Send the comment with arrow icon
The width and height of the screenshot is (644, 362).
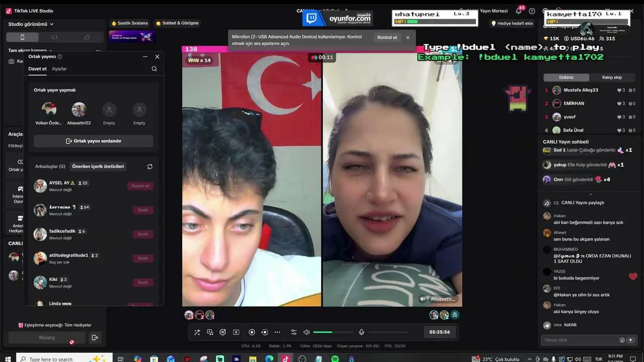tap(631, 340)
